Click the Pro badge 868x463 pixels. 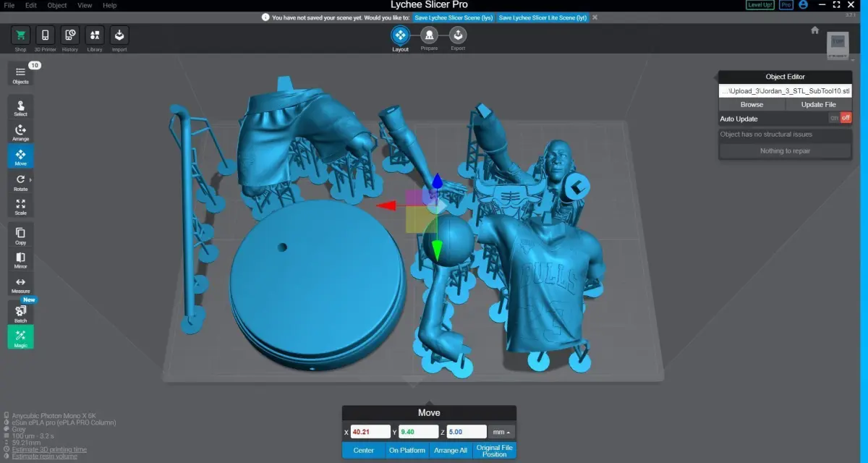tap(786, 5)
